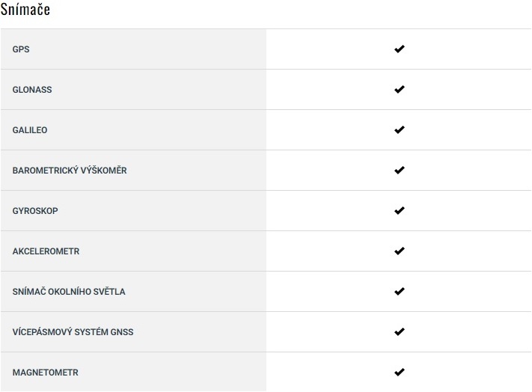Viewport: 532px width, 392px height.
Task: Select the GYROSKOP label text
Action: click(35, 211)
